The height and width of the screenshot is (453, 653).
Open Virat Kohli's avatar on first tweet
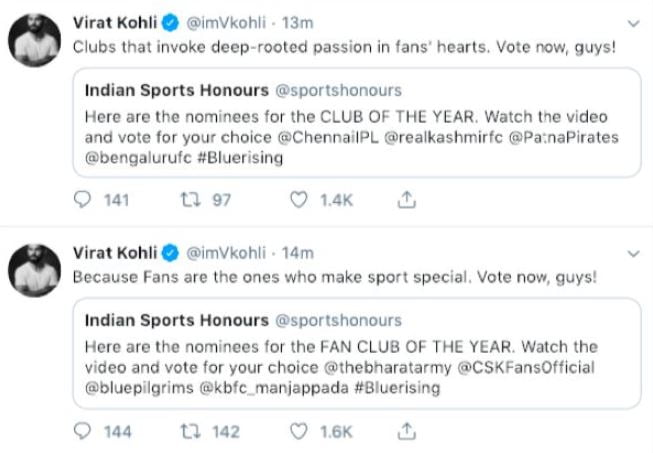click(34, 41)
